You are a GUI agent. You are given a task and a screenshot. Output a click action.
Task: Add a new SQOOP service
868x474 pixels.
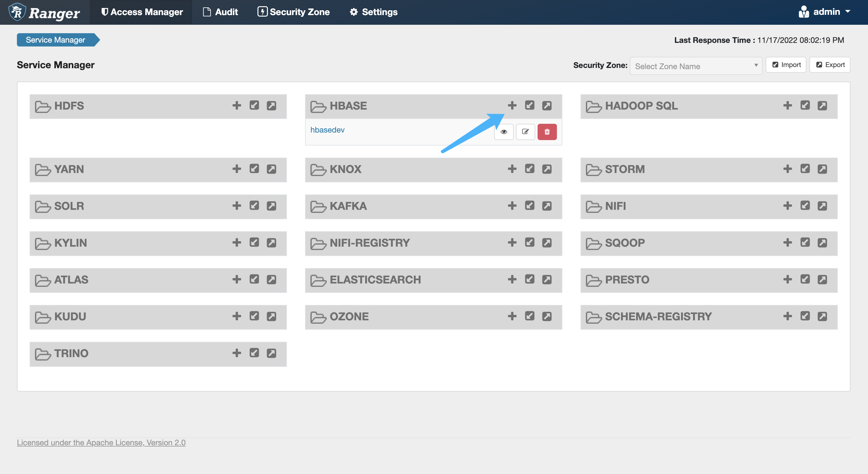coord(787,242)
